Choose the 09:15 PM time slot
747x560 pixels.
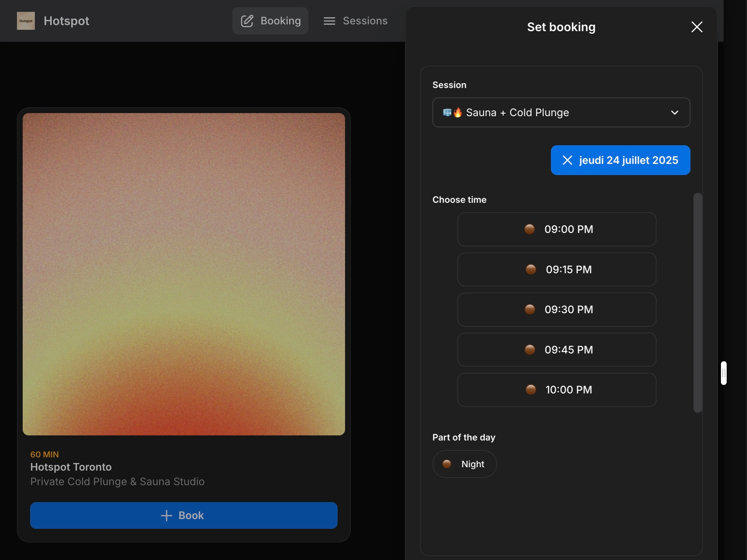[x=557, y=270]
